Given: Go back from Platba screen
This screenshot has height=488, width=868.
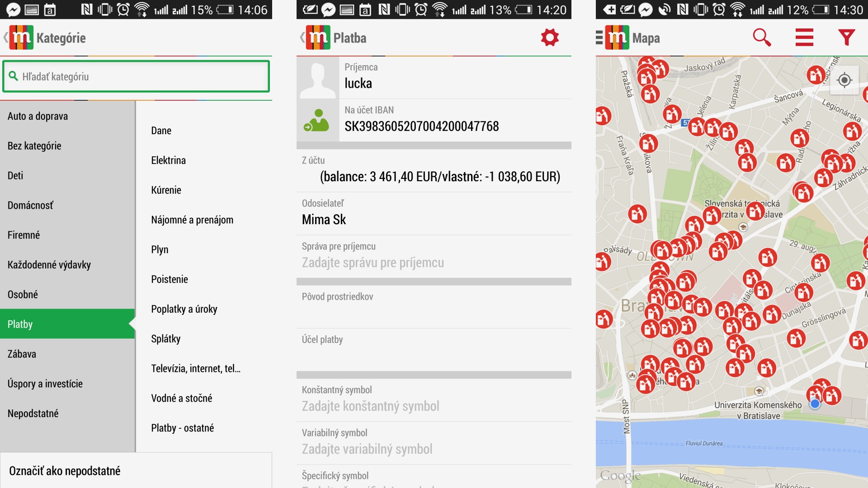Looking at the screenshot, I should point(302,38).
